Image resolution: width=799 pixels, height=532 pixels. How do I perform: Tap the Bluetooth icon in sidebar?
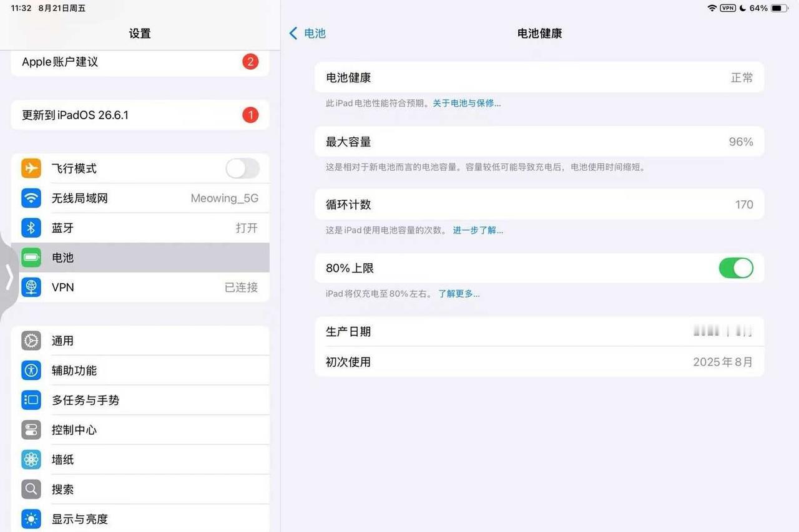pos(31,228)
